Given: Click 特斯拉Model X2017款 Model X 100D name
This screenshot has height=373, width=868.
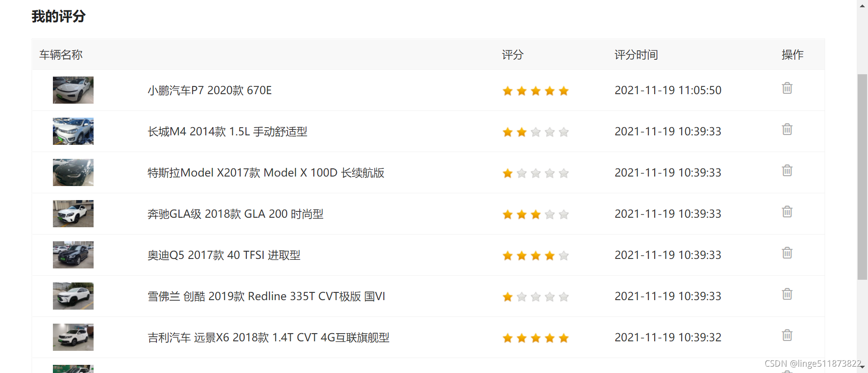Looking at the screenshot, I should 266,173.
